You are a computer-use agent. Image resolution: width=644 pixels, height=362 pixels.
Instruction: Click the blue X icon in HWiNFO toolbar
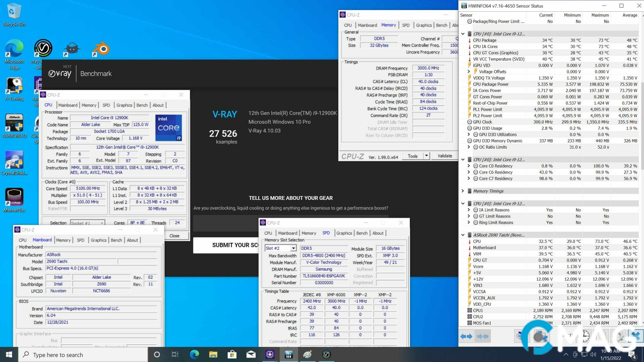(636, 336)
